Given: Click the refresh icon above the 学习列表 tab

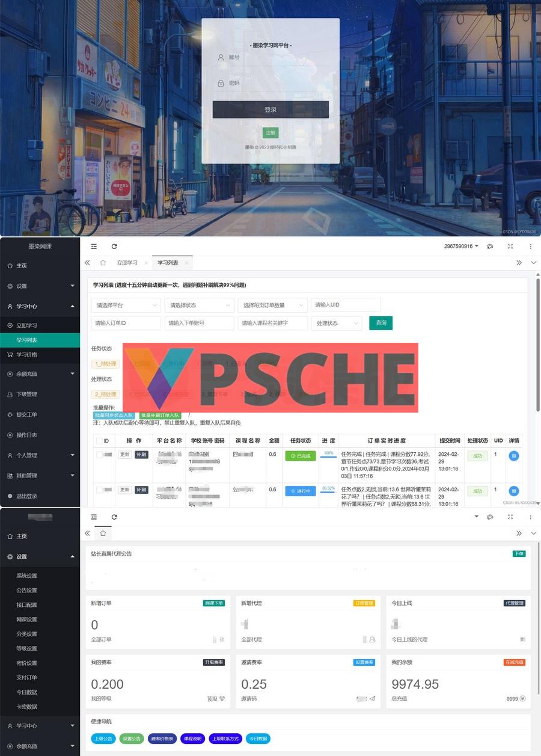Looking at the screenshot, I should (x=114, y=247).
